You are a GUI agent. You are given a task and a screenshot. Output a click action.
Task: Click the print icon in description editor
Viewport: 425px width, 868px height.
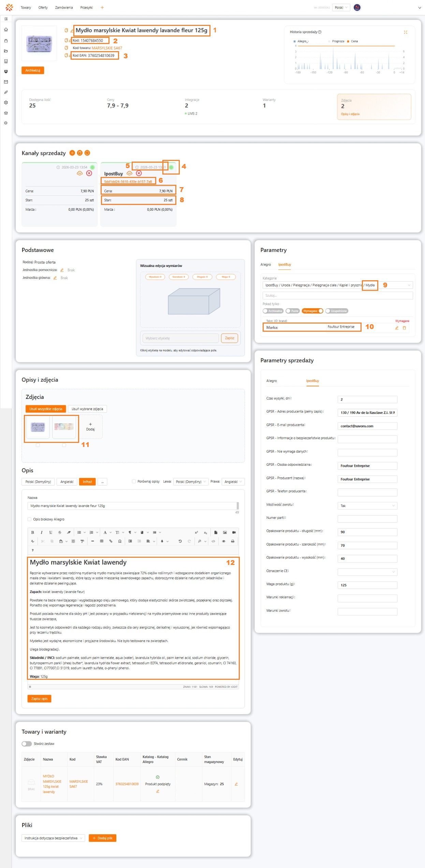click(x=233, y=541)
